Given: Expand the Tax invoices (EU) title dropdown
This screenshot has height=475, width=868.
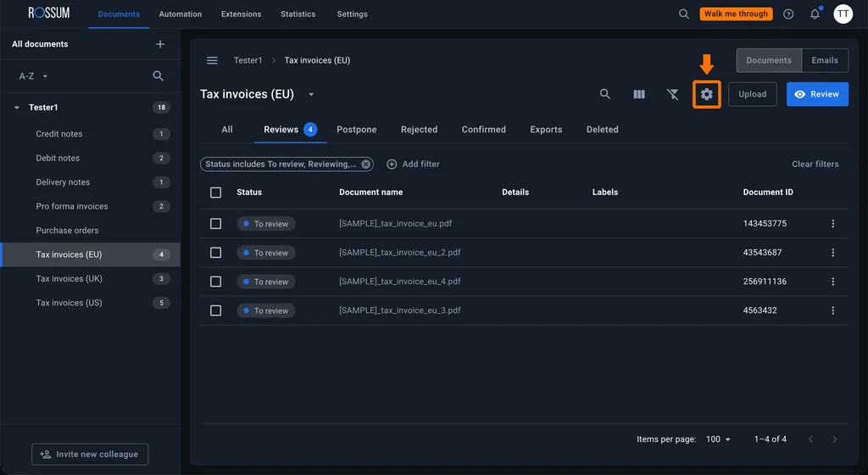Looking at the screenshot, I should click(311, 95).
